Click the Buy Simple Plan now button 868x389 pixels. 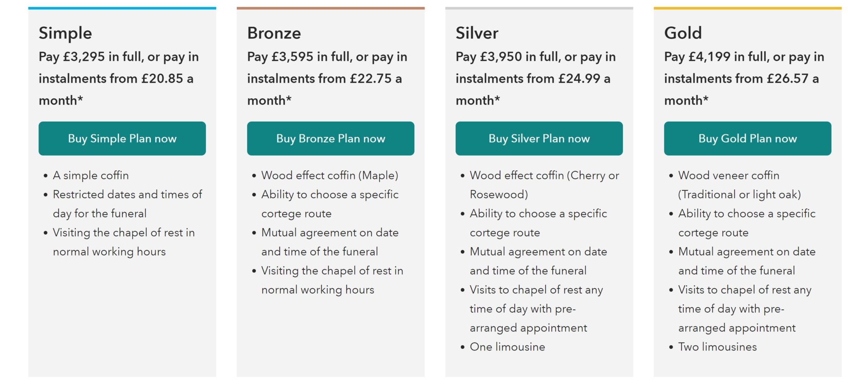coord(122,138)
